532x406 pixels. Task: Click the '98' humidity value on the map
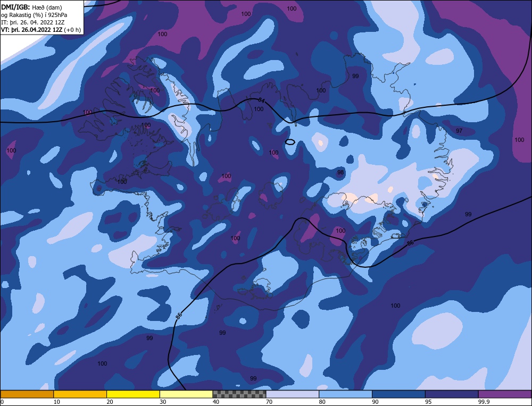(340, 173)
